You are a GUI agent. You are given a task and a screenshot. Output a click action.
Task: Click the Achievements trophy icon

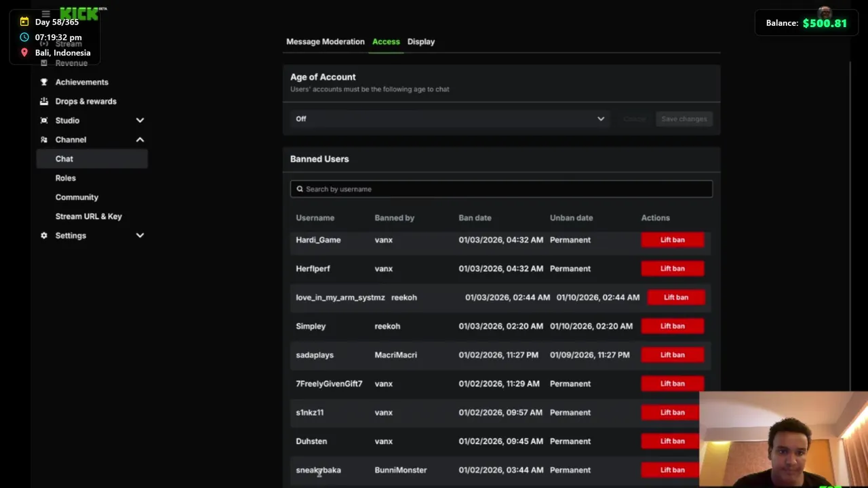[44, 82]
